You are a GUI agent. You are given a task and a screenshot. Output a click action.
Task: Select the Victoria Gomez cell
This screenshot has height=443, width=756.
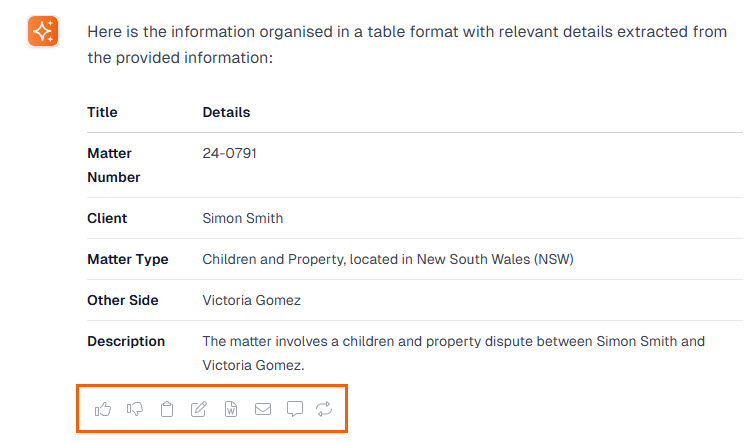click(x=251, y=300)
